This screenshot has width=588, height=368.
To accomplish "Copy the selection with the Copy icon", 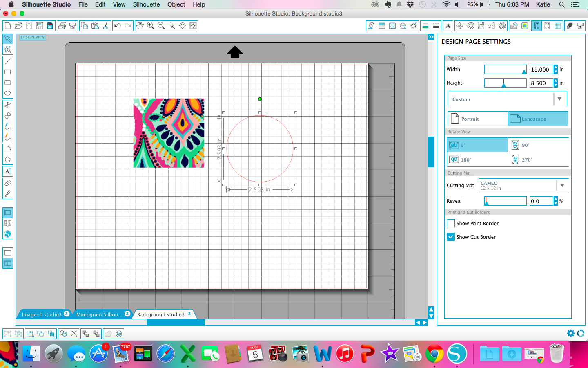I will 85,26.
